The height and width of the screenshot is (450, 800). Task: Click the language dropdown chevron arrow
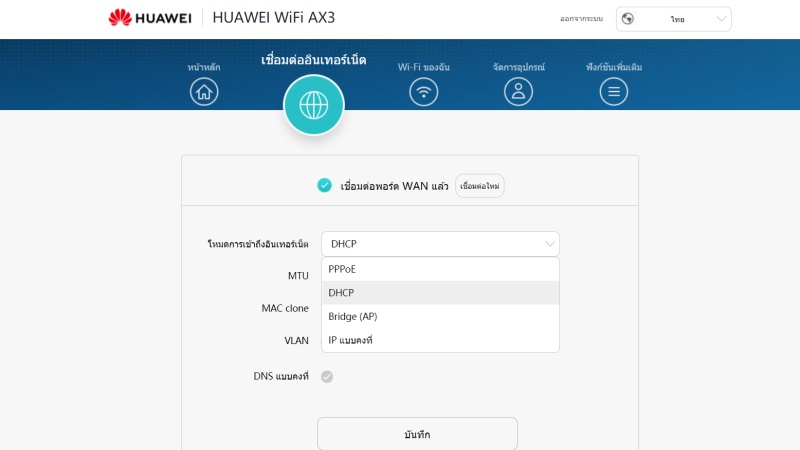click(x=721, y=19)
